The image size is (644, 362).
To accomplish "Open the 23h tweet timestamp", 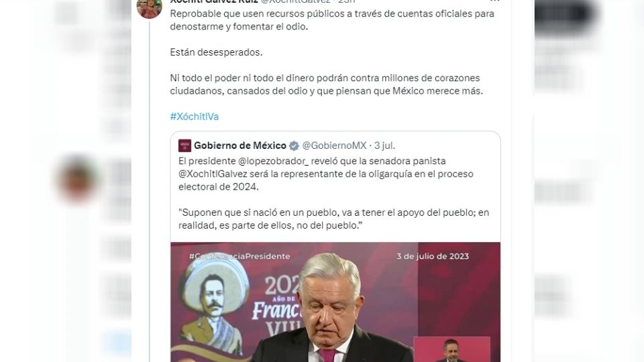I will coord(347,1).
